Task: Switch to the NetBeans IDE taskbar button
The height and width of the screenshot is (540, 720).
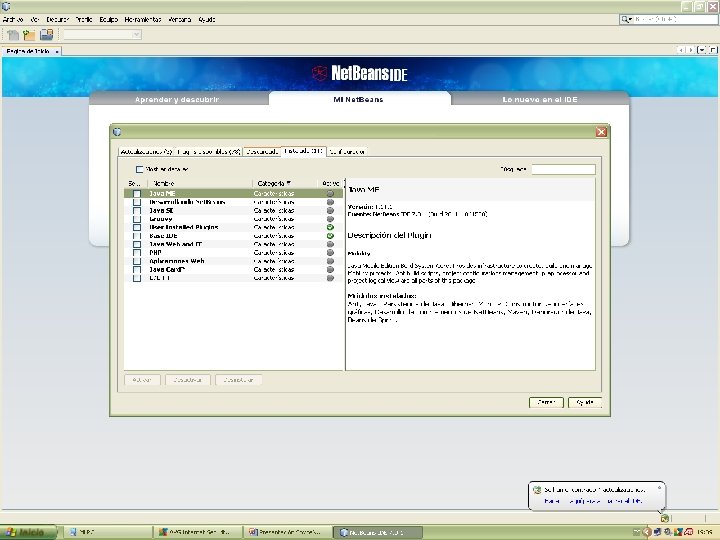Action: click(x=377, y=532)
